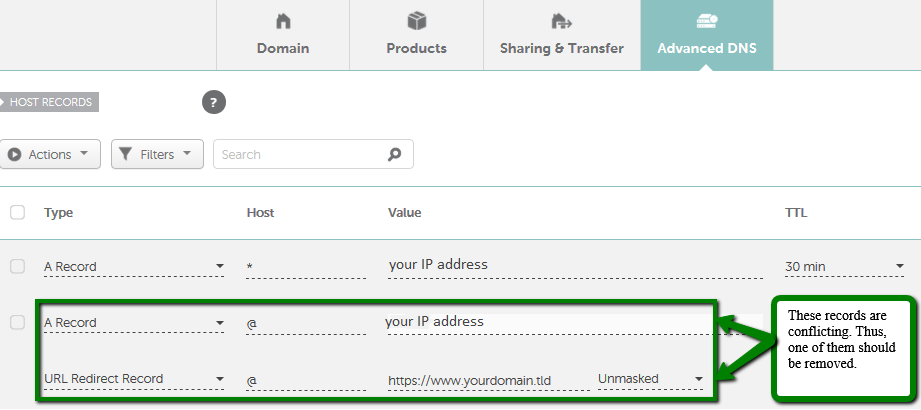Open the question mark help icon
This screenshot has width=921, height=410.
pos(214,102)
